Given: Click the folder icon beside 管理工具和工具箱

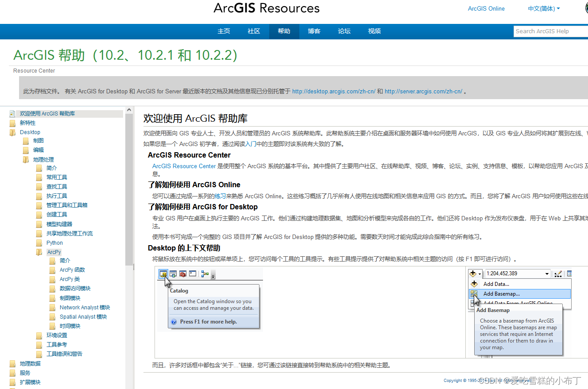Looking at the screenshot, I should 39,205.
